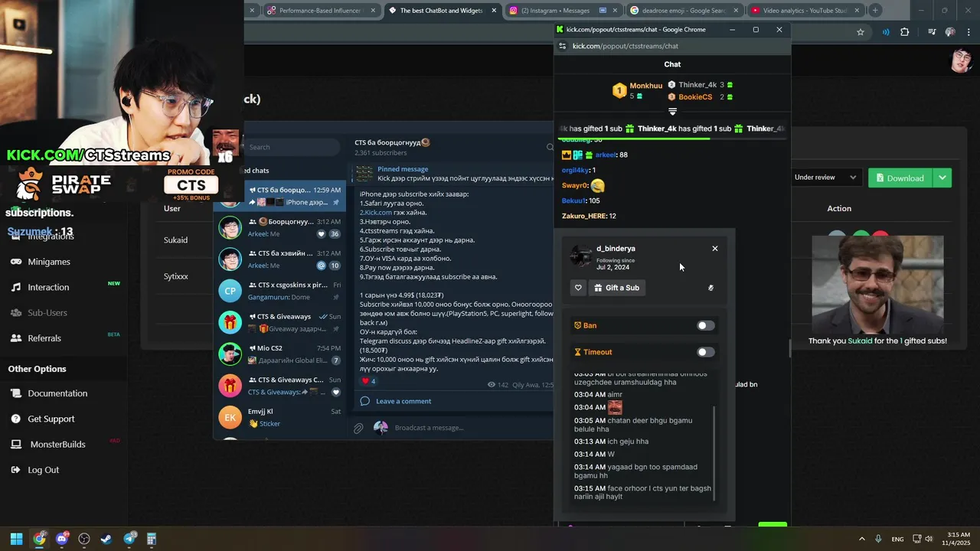Open the Under review dropdown
Screen dimensions: 980x551
click(825, 178)
